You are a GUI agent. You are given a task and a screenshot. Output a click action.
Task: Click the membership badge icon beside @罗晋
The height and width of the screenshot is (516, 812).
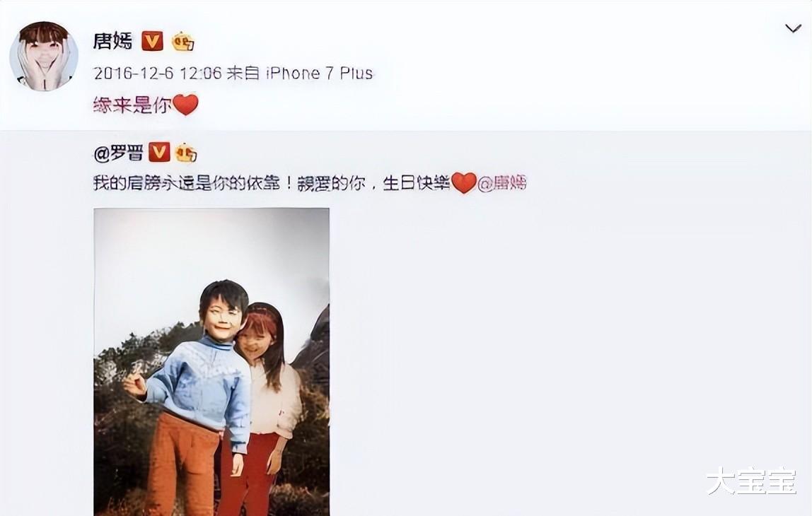click(185, 153)
